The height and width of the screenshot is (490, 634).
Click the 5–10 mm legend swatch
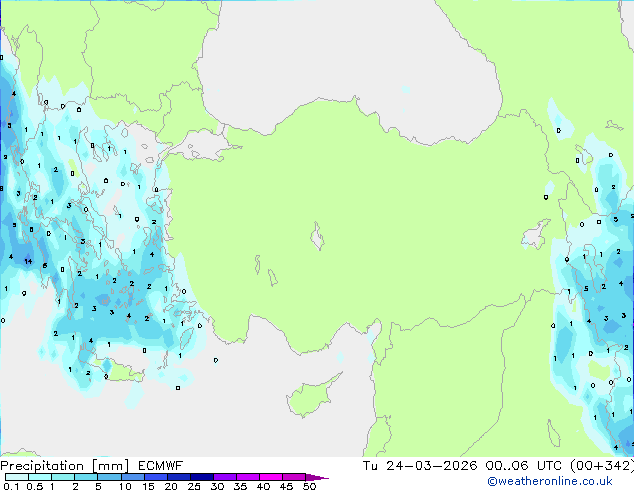tap(109, 477)
